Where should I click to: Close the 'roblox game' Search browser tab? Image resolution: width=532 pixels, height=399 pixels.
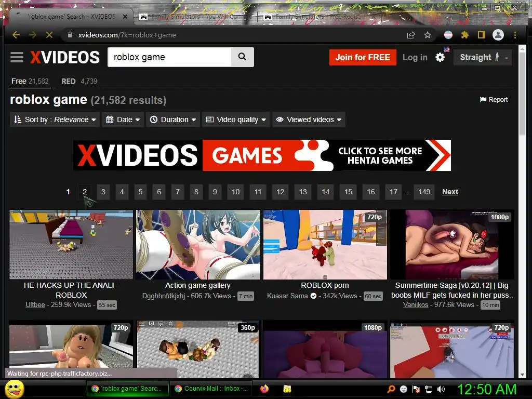(125, 16)
